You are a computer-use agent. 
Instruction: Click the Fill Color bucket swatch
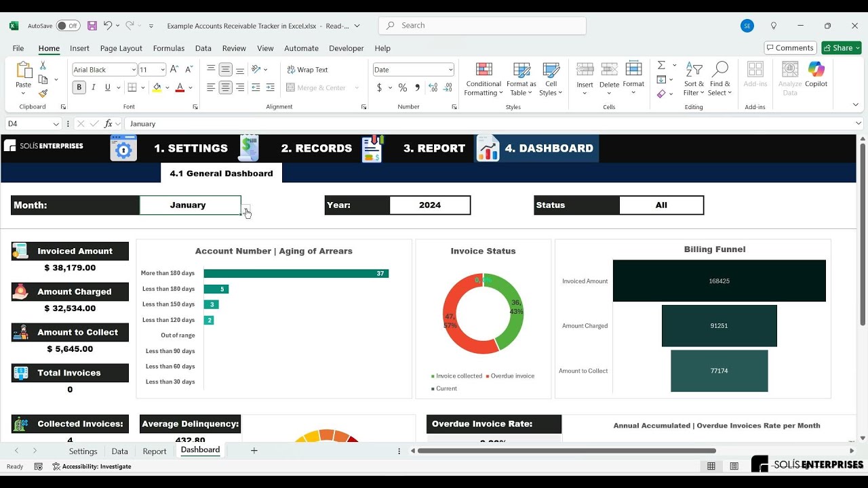coord(157,87)
